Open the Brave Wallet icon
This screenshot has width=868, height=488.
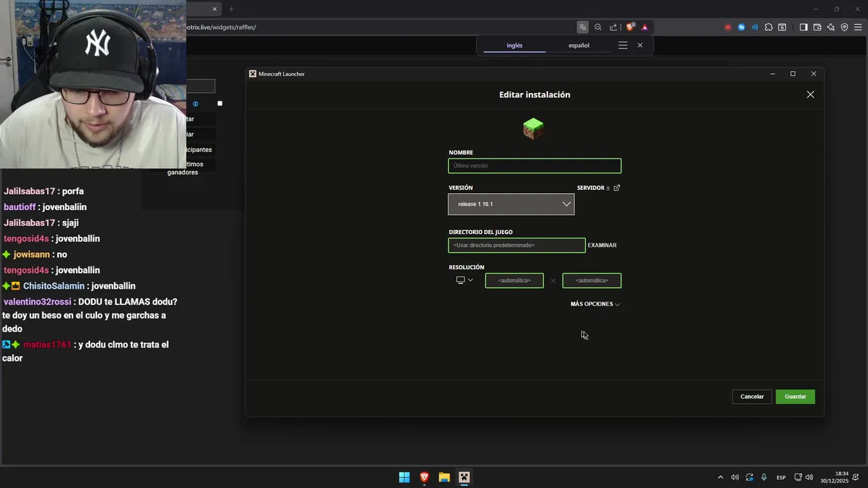click(817, 27)
